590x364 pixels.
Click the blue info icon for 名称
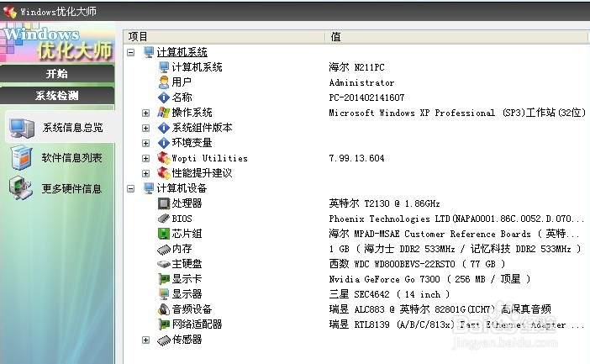click(164, 98)
